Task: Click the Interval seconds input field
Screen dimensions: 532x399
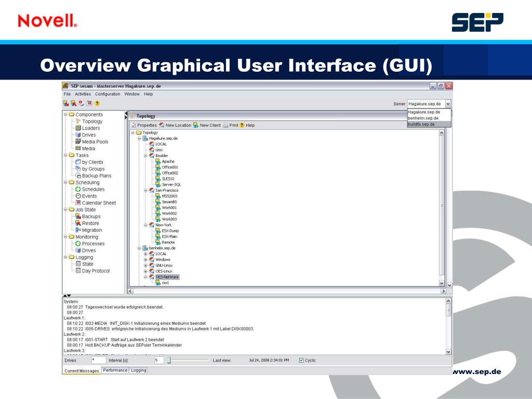Action: [x=159, y=361]
